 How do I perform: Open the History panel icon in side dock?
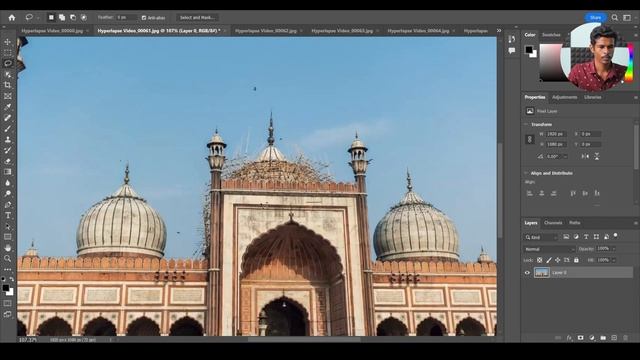click(x=512, y=39)
